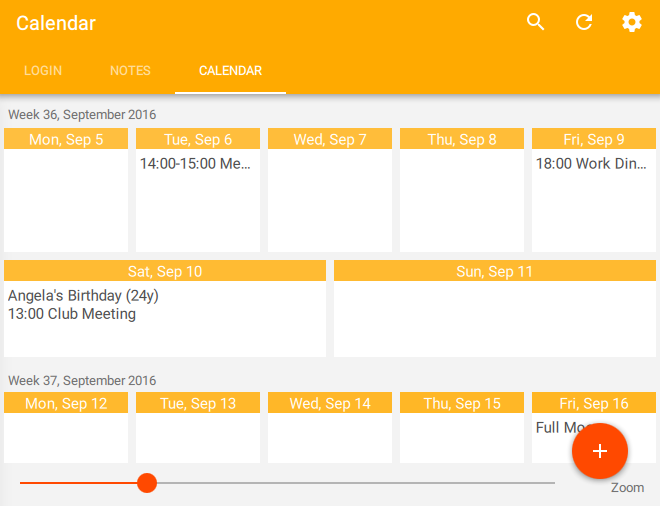Open the 13:00 Club Meeting event
Screen dimensions: 660x506
(72, 314)
